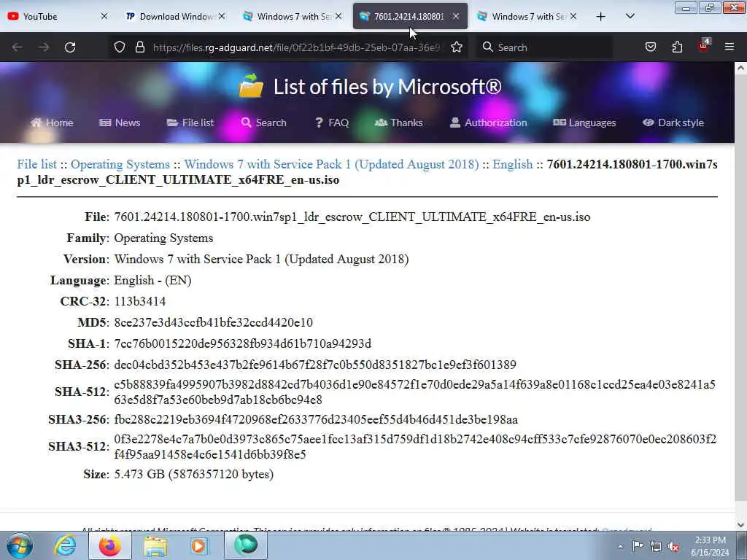Open the Windows Start menu
This screenshot has height=560, width=747.
tap(20, 545)
